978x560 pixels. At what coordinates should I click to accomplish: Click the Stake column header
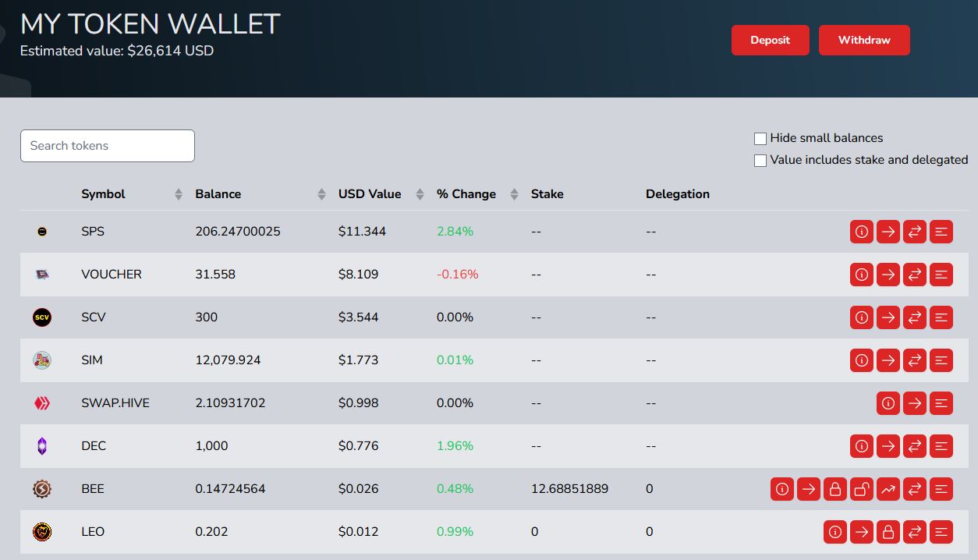click(547, 194)
